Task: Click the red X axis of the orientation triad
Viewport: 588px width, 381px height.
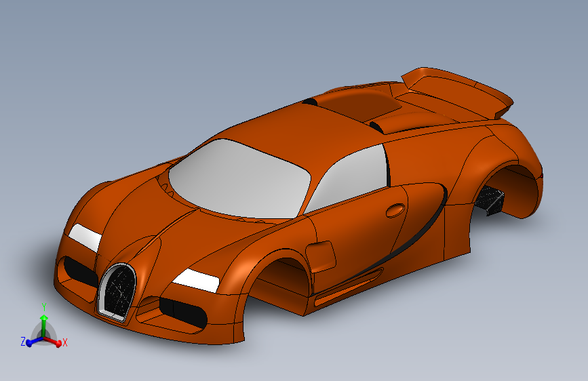Action: point(54,341)
